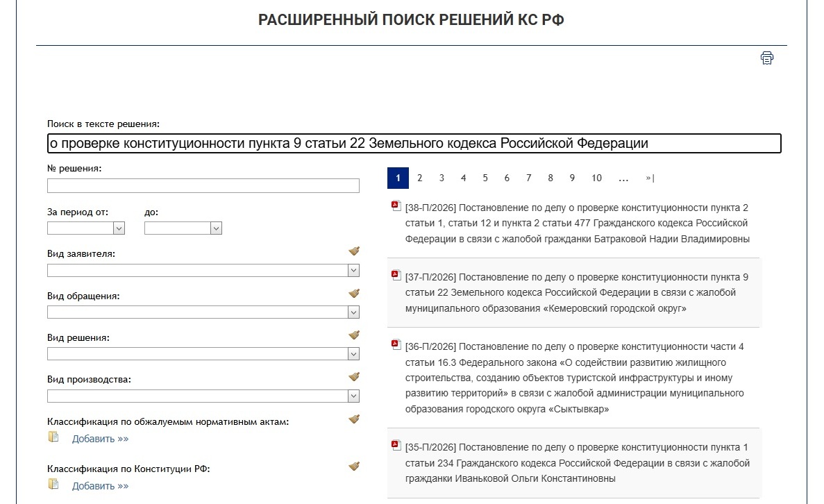Image resolution: width=824 pixels, height=504 pixels.
Task: Go to results page 8
Action: click(550, 178)
